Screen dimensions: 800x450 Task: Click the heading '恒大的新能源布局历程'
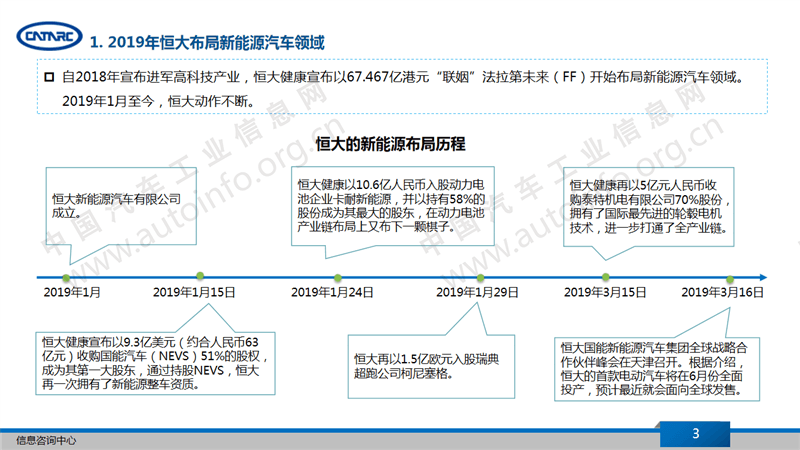pos(390,144)
